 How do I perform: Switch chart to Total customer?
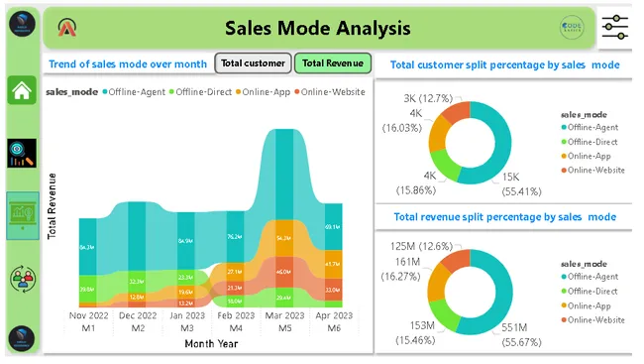[x=253, y=63]
